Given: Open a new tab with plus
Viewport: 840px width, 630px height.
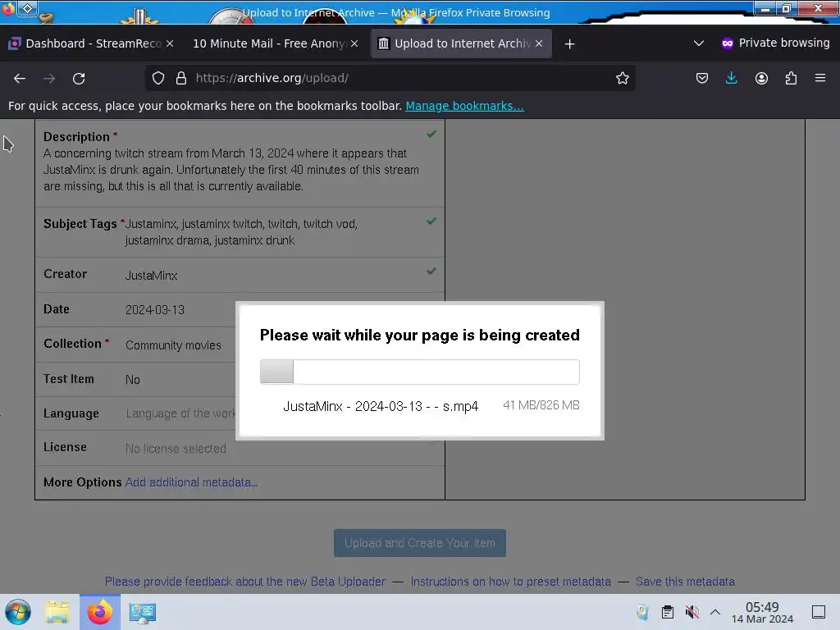Looking at the screenshot, I should (569, 44).
